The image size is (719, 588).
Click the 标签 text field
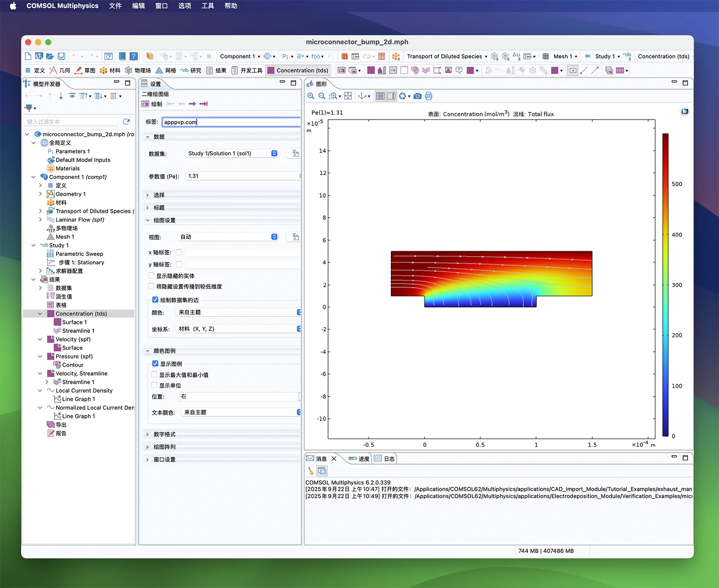tap(231, 122)
